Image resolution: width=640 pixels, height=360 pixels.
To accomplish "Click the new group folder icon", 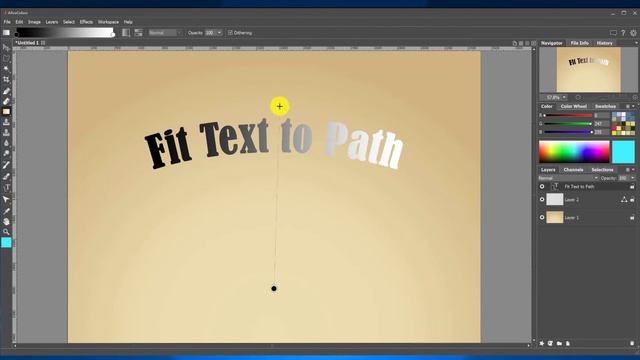I will (559, 343).
